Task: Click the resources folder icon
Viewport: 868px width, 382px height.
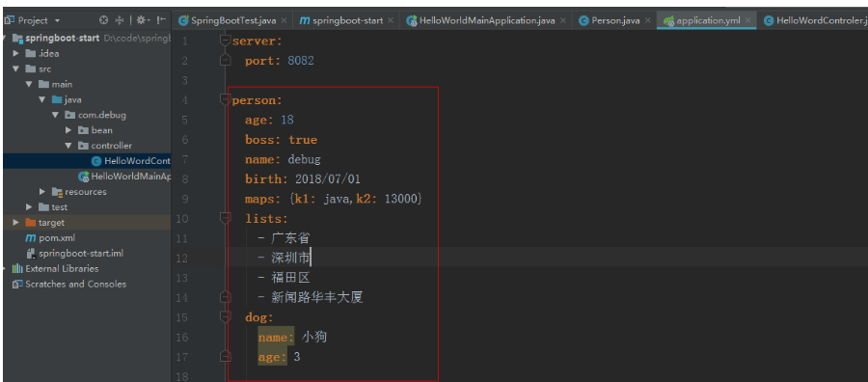Action: [57, 192]
